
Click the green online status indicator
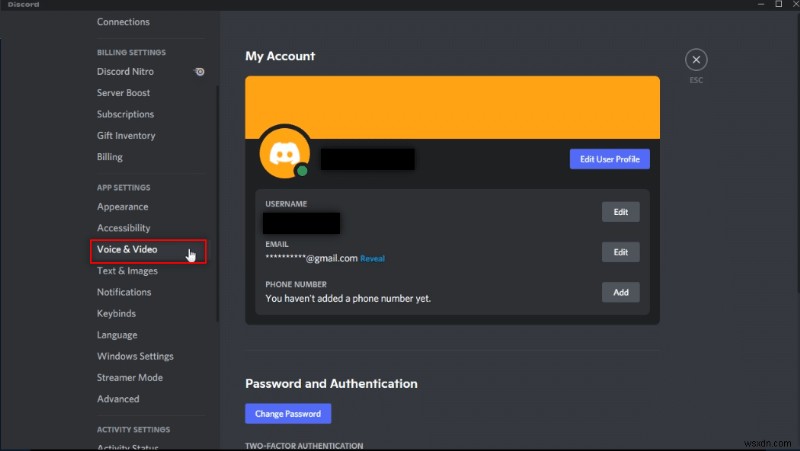tap(301, 170)
